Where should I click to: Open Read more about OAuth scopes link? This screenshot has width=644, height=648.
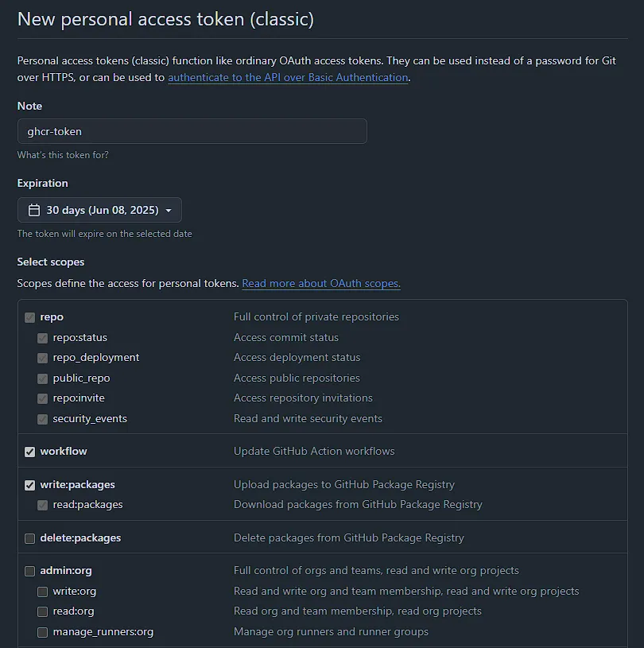click(321, 283)
